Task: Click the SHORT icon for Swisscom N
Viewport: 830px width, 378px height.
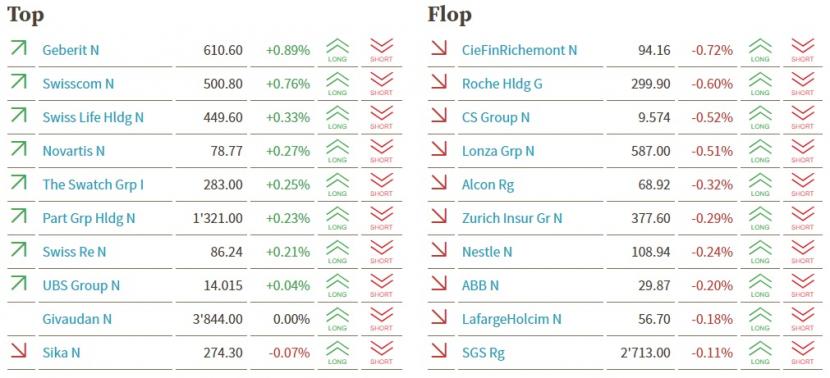Action: (381, 84)
